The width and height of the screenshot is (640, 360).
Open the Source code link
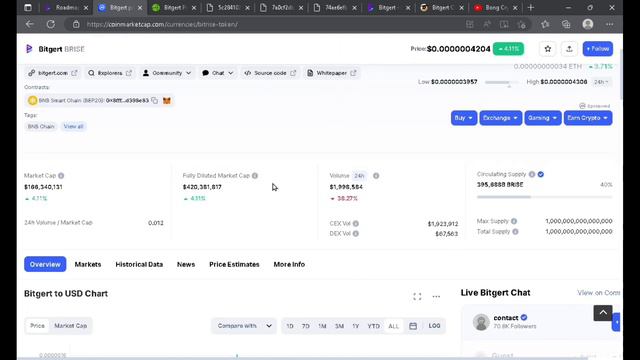pos(270,73)
